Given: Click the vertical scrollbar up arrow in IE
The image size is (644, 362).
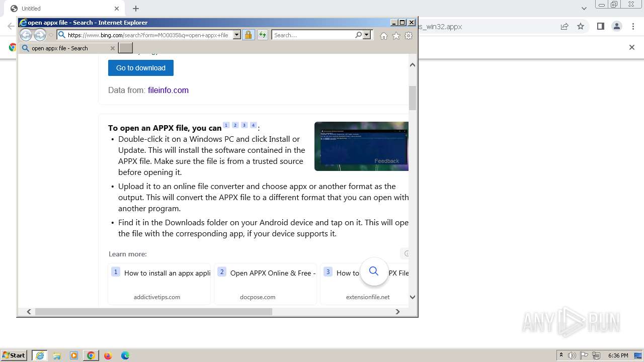Looking at the screenshot, I should [413, 65].
